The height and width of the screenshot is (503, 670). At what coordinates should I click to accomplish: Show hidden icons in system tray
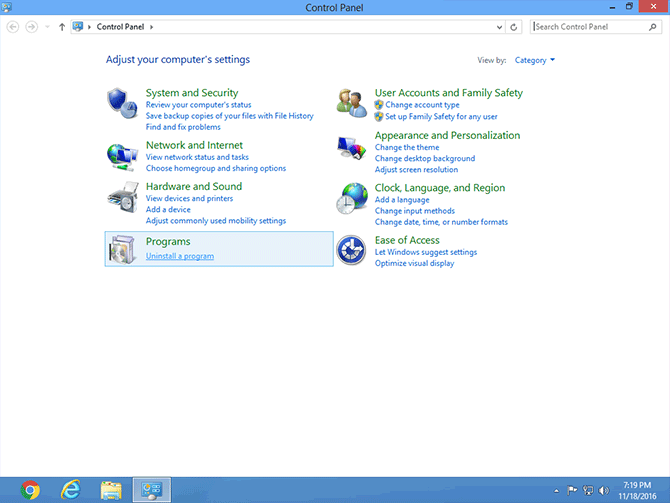point(556,491)
